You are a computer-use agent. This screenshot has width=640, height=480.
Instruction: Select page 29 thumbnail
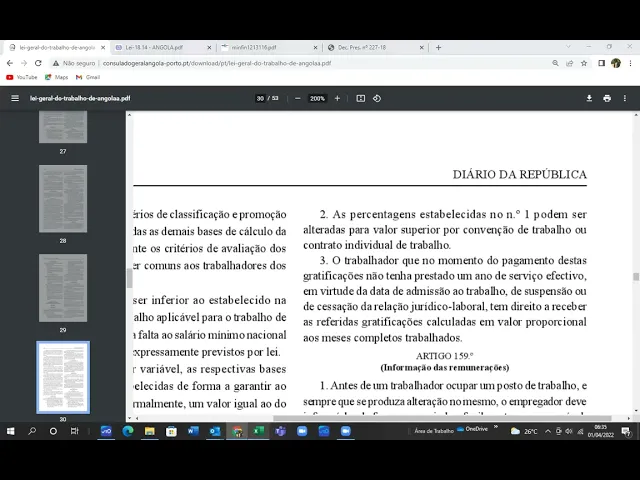(63, 288)
